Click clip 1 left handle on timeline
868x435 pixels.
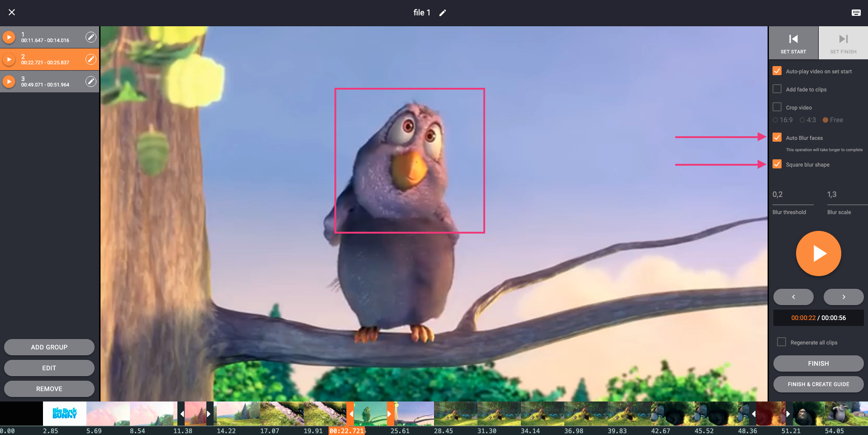tap(181, 414)
